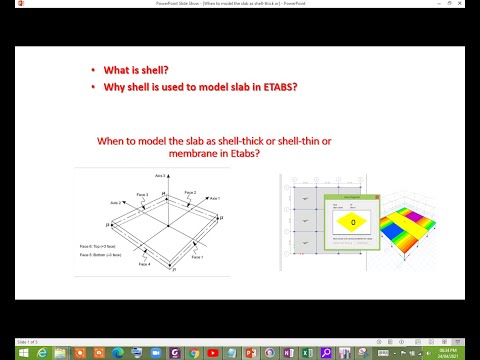Click the yellow diamond in the ETABS dialog
Image resolution: width=480 pixels, height=360 pixels.
[352, 222]
